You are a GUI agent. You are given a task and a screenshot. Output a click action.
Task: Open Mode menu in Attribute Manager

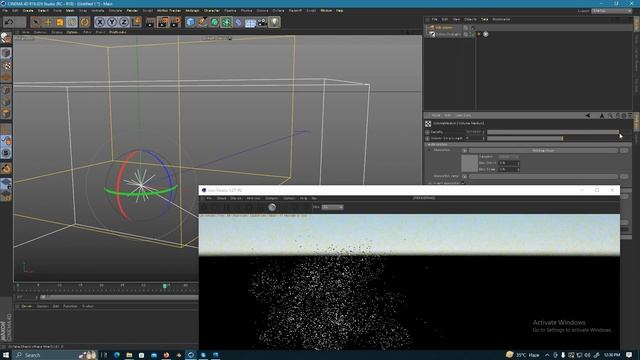(x=436, y=116)
